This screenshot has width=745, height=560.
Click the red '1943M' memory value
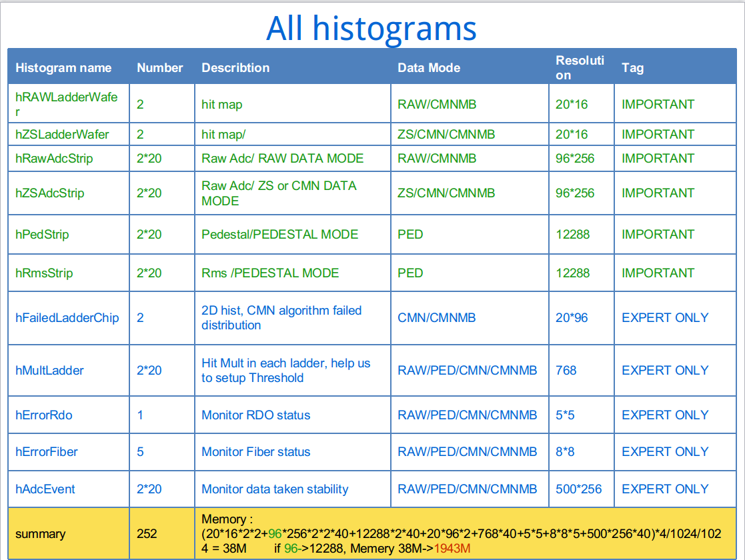pos(452,549)
